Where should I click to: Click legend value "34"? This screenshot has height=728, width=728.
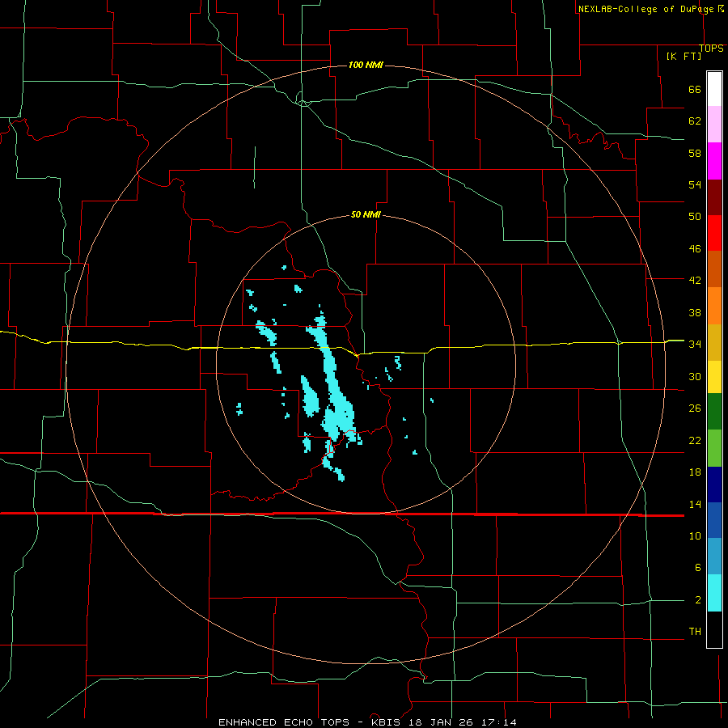[x=695, y=345]
